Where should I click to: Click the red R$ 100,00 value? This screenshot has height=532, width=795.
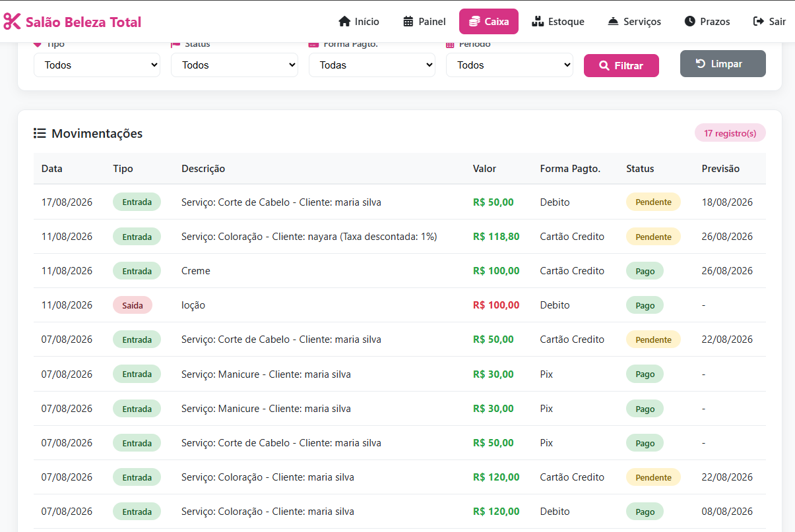click(496, 305)
